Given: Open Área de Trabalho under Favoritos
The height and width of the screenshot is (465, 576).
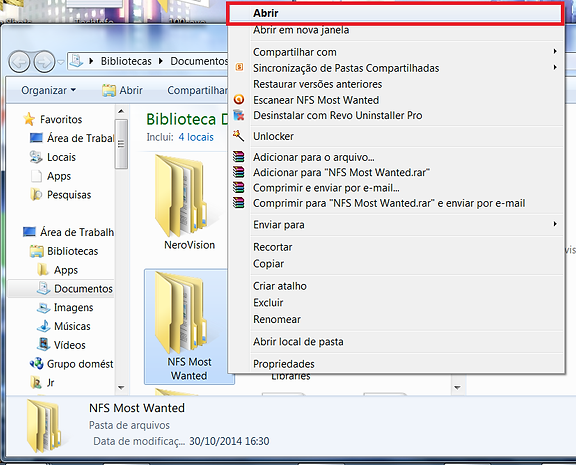Looking at the screenshot, I should 72,138.
